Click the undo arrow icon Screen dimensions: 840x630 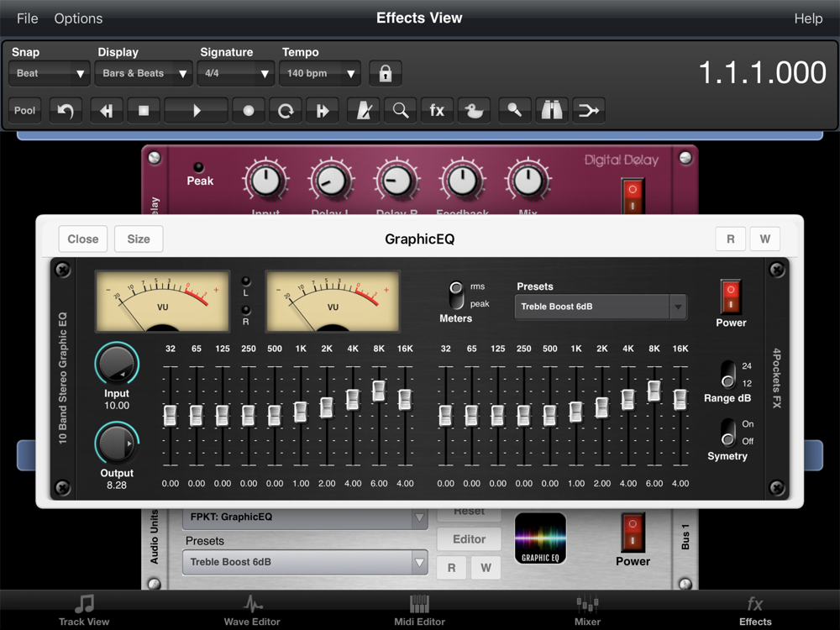(66, 111)
